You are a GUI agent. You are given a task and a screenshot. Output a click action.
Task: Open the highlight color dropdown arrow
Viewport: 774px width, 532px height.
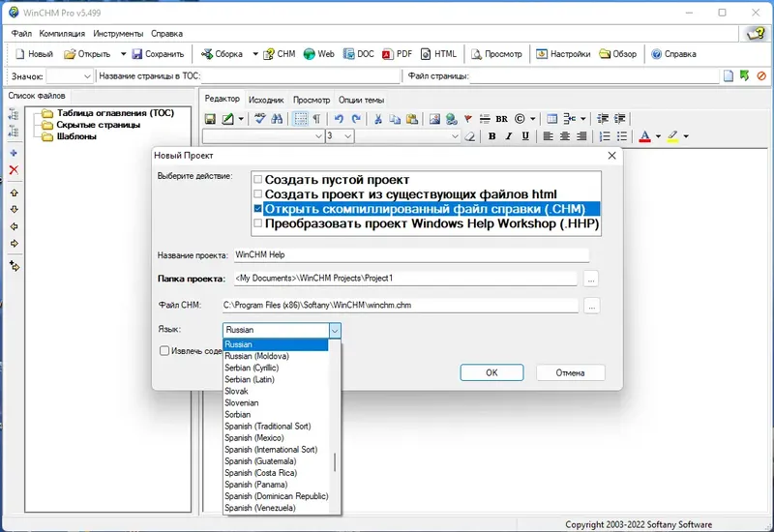686,136
